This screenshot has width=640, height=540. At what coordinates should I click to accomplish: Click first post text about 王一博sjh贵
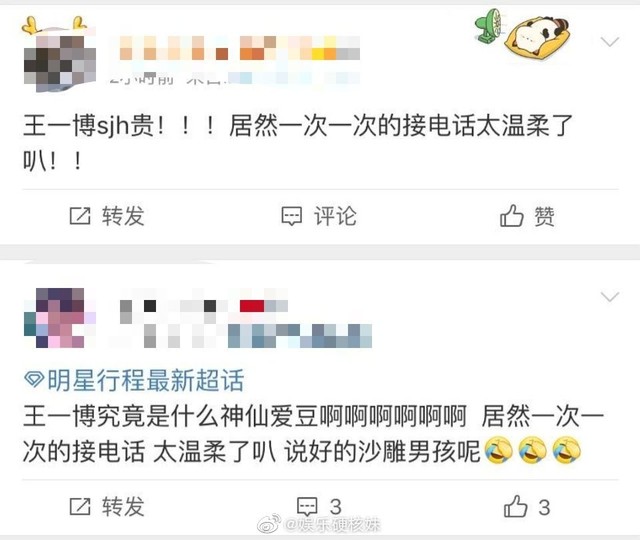298,143
